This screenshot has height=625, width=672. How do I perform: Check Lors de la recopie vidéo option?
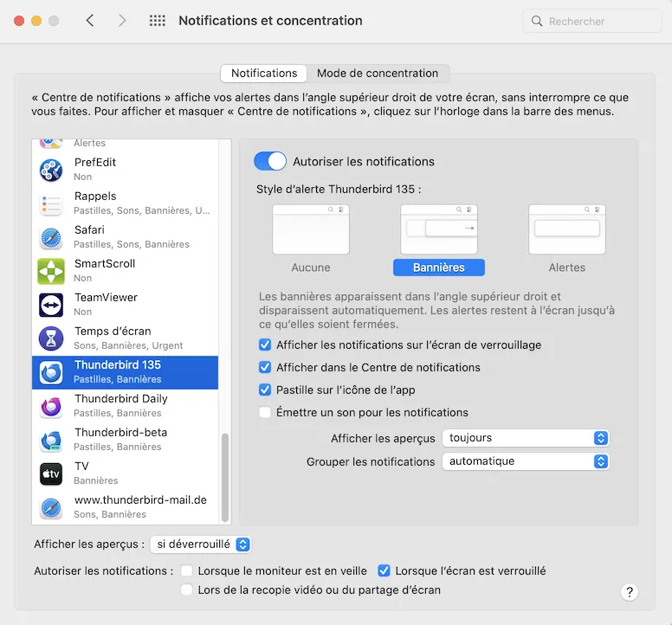[186, 590]
